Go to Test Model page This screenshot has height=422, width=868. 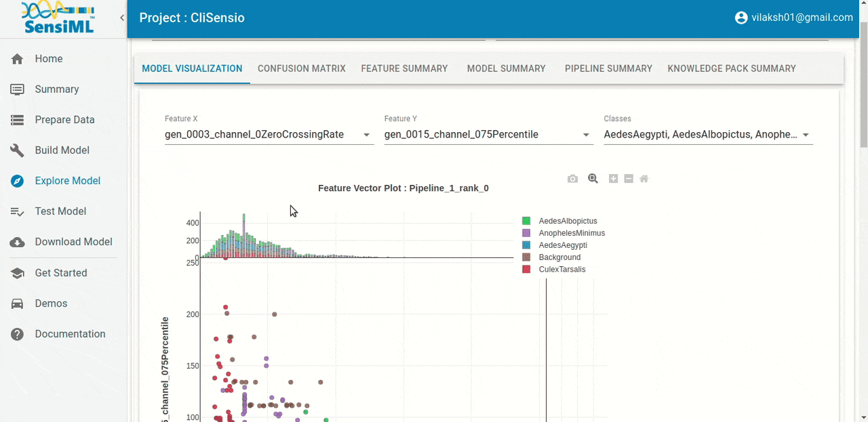[60, 211]
